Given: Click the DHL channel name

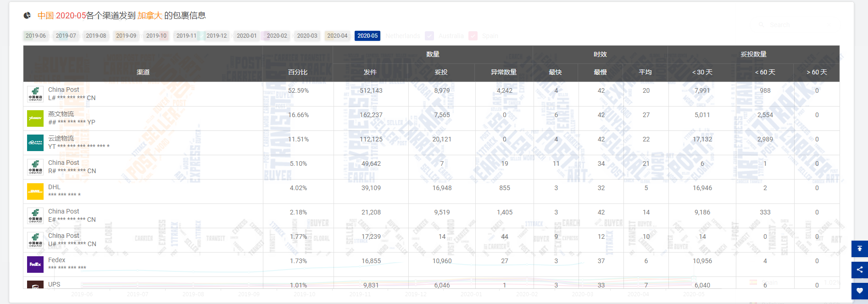Looking at the screenshot, I should [x=54, y=187].
